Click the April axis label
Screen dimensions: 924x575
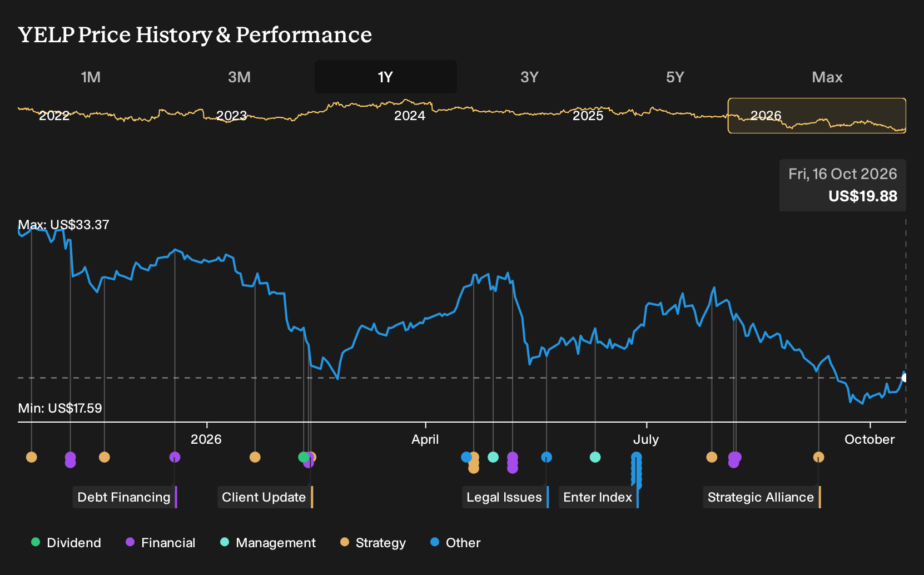425,439
